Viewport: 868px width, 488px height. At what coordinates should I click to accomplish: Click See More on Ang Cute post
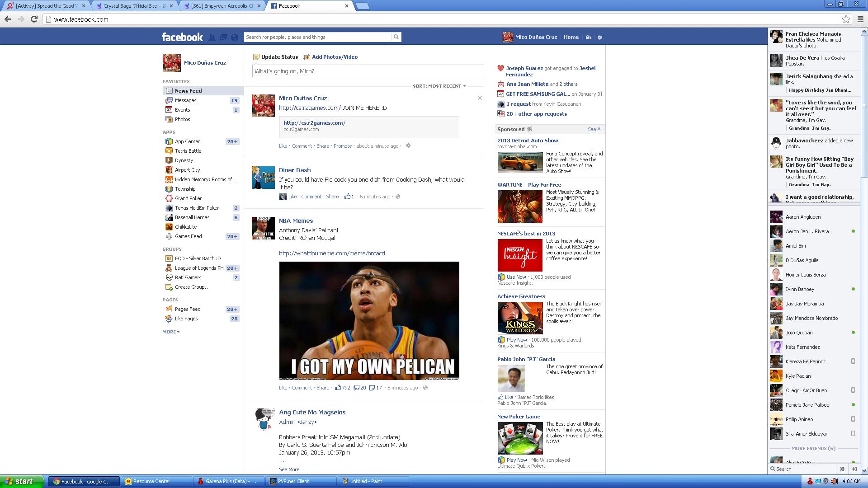(x=289, y=469)
